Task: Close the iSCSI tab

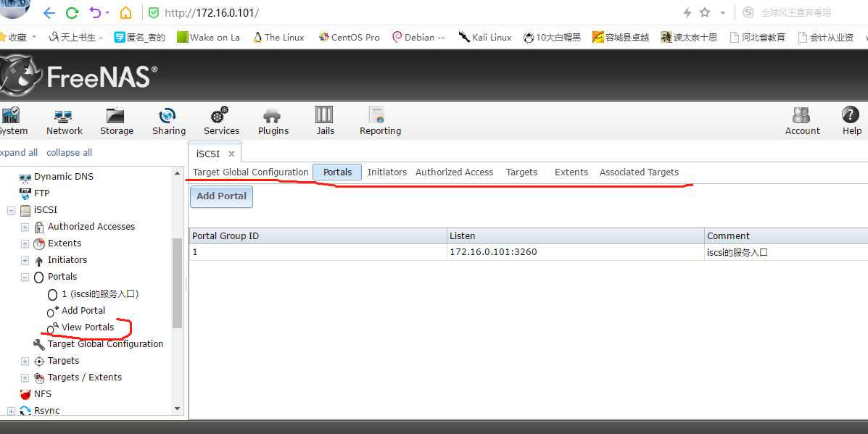Action: coord(231,154)
